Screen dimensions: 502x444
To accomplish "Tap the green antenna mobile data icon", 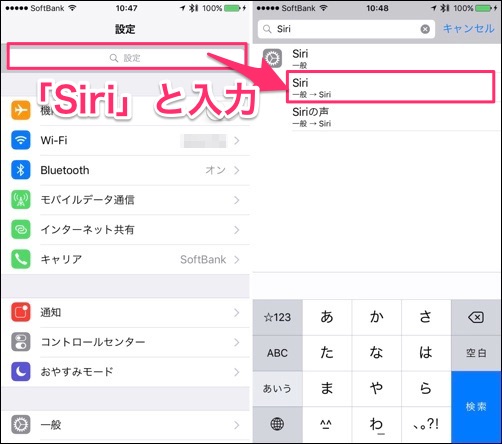I will [x=21, y=200].
